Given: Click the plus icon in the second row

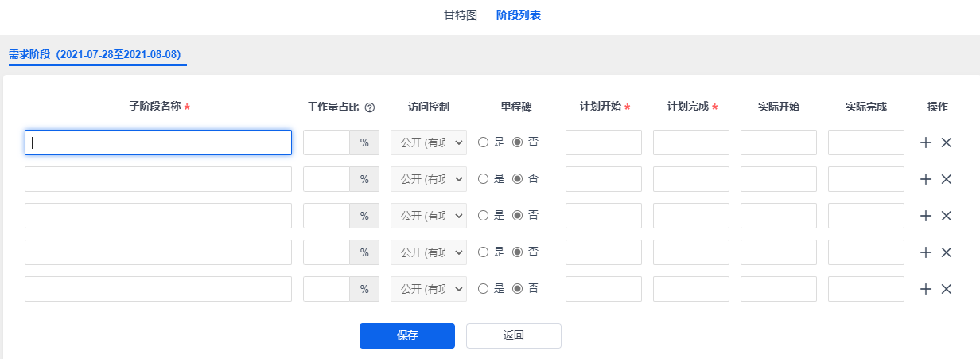Looking at the screenshot, I should pos(926,179).
